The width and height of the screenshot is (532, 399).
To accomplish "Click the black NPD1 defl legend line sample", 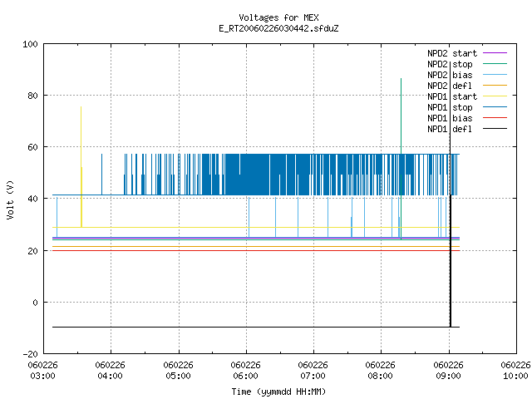I will [495, 129].
